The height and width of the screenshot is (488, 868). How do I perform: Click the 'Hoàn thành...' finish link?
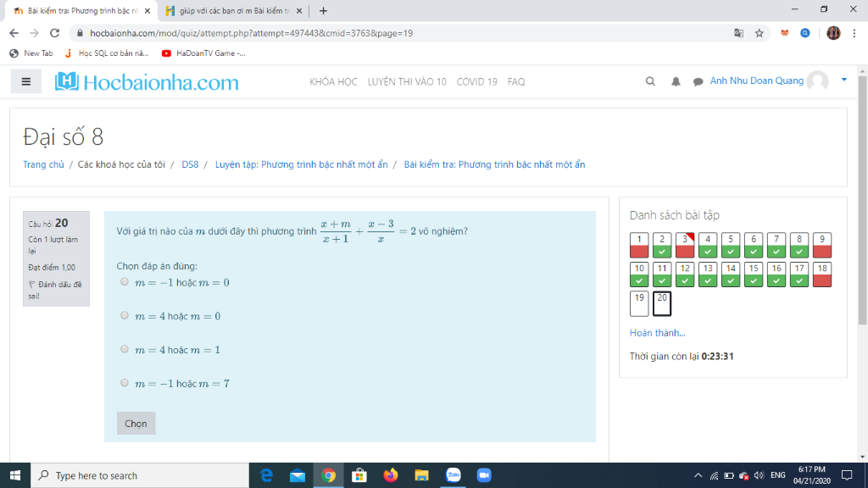[x=657, y=332]
